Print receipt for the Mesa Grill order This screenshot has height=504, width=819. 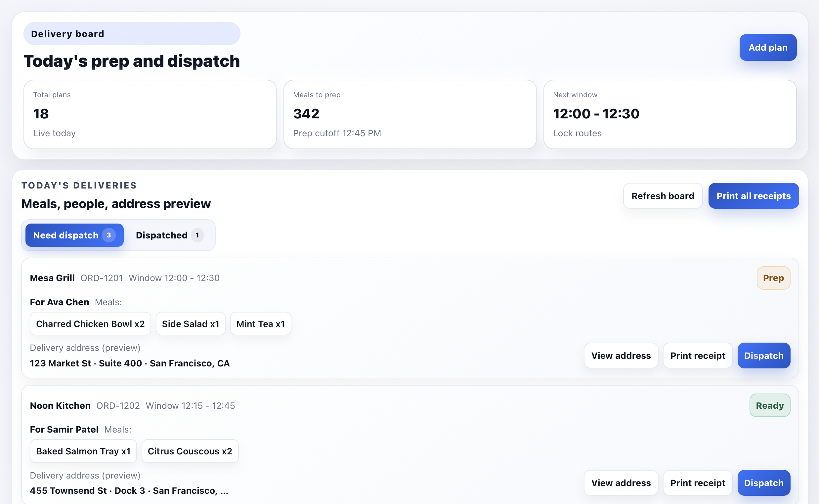697,355
